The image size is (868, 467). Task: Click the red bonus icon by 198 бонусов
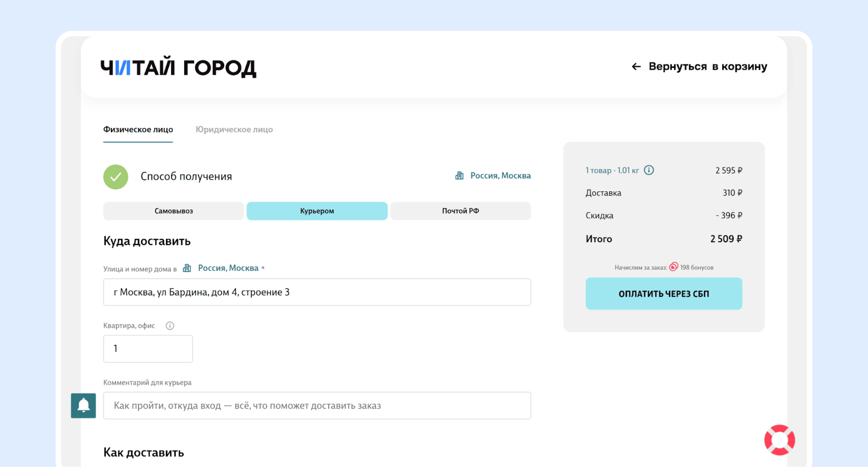point(673,267)
